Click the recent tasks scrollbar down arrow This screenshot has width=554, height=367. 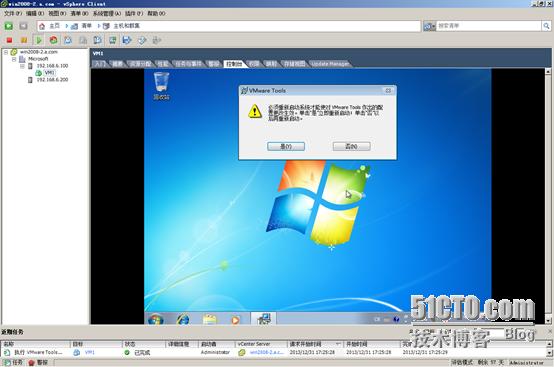click(549, 353)
